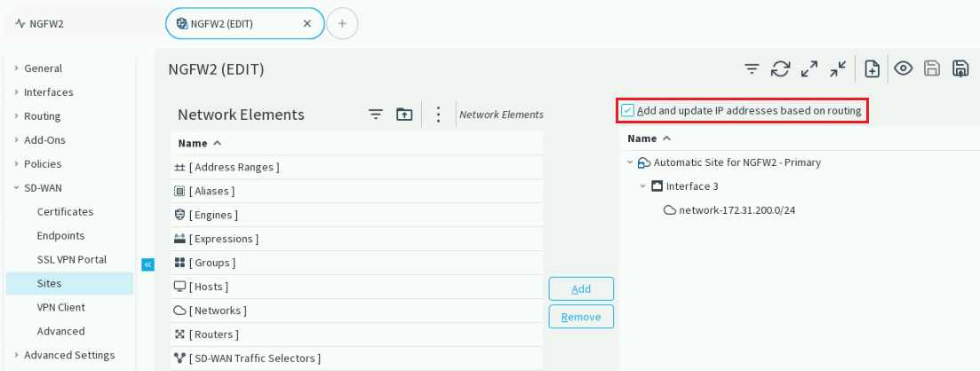The height and width of the screenshot is (371, 980).
Task: Click the expand-all arrows icon
Action: [809, 68]
